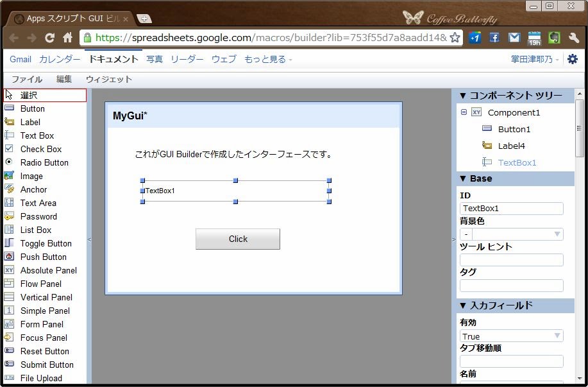The width and height of the screenshot is (588, 387).
Task: Choose the Image widget icon
Action: point(10,176)
